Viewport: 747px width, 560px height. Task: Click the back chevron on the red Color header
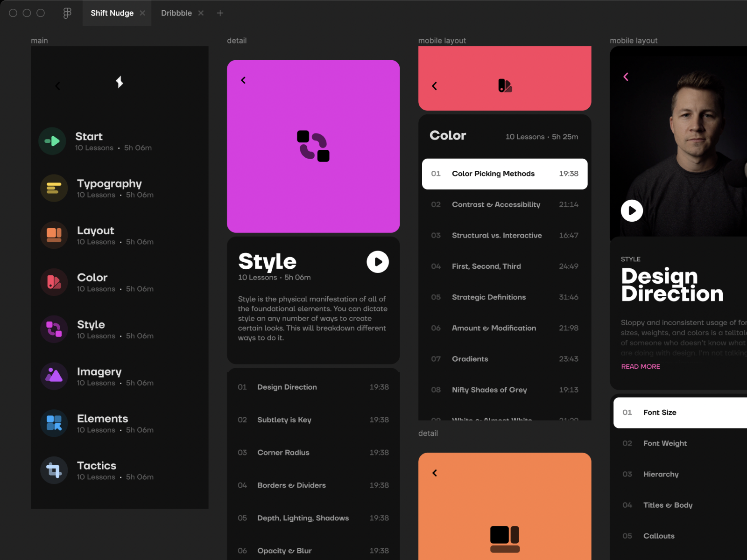(434, 86)
